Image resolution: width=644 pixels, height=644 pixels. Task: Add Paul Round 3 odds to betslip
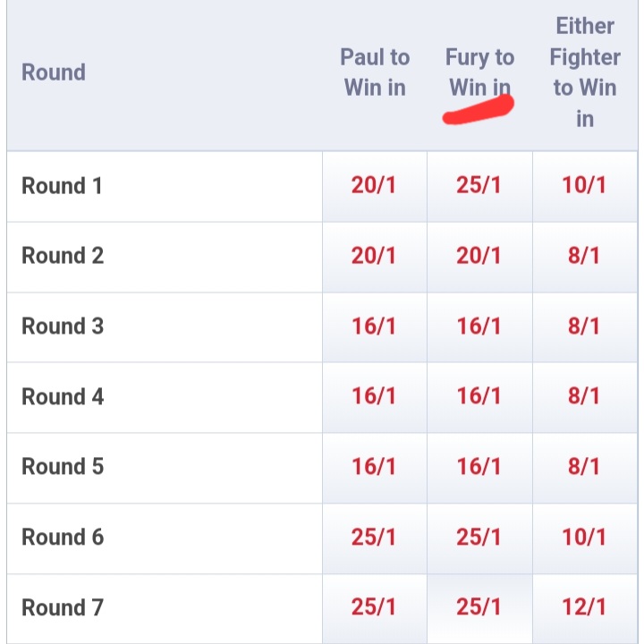pos(374,326)
